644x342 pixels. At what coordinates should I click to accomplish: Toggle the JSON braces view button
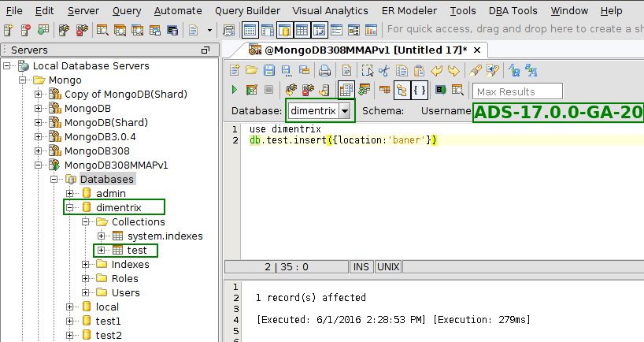tap(420, 90)
